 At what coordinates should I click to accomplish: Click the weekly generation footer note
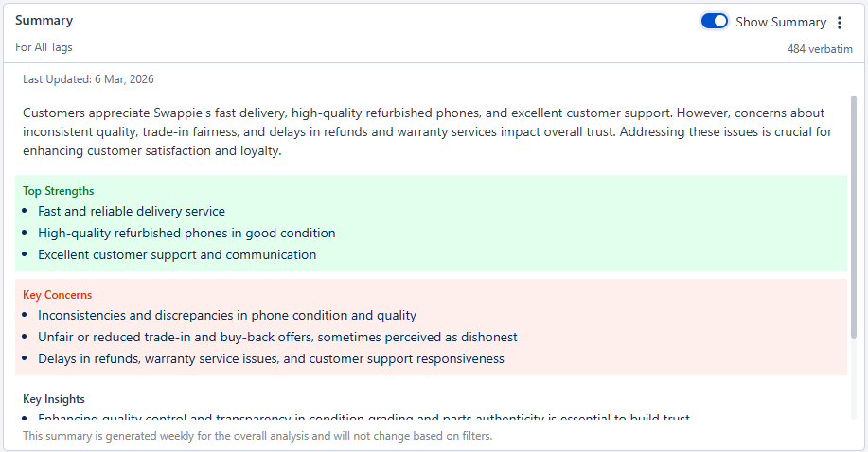pos(257,437)
